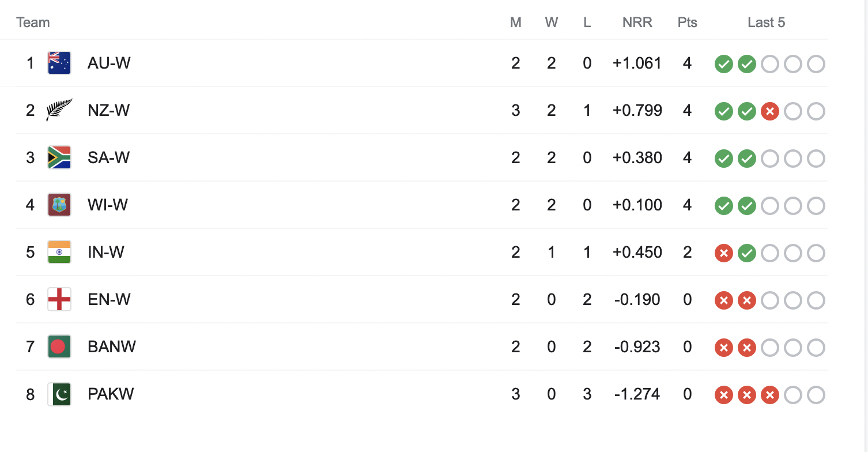Screen dimensions: 868x452
Task: Open the PAKW team link
Action: [x=111, y=394]
